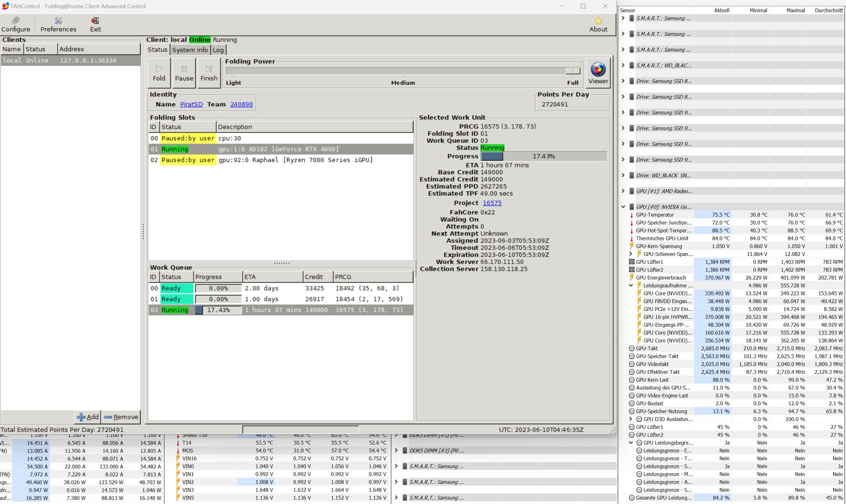The image size is (846, 504).
Task: Open the PiratSD user name link
Action: coord(191,104)
